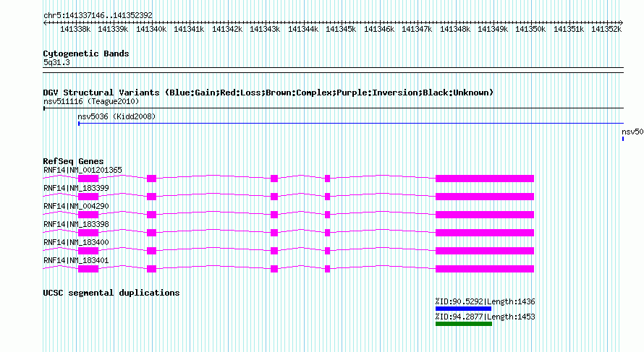Select the nsv511116 (Teague2010) variant label
The image size is (644, 352).
coord(91,101)
